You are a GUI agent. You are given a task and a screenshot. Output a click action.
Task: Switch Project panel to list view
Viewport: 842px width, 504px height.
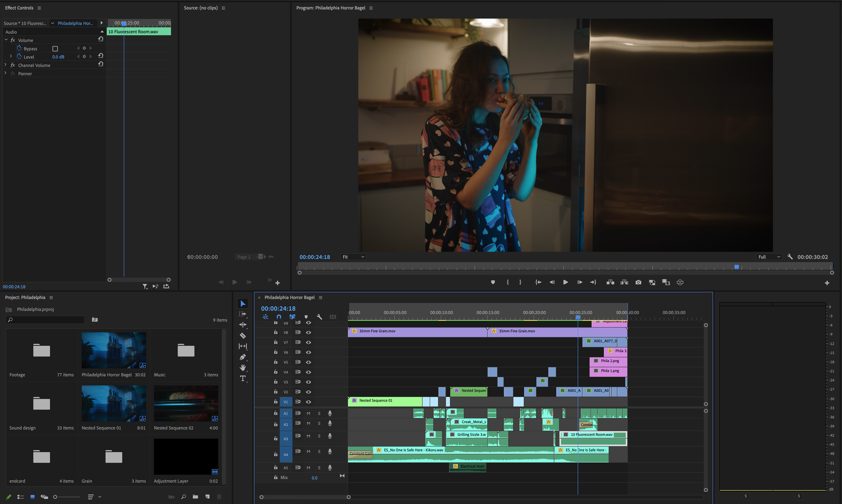(21, 497)
